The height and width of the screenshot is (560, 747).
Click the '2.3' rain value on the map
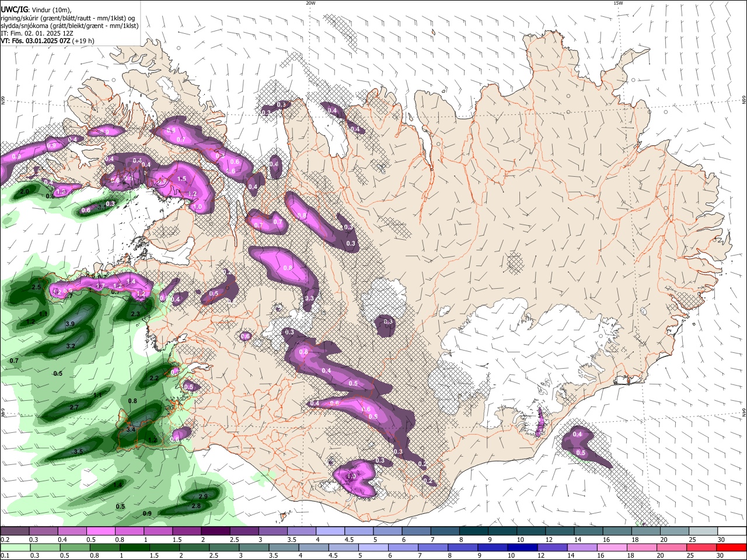[135, 314]
